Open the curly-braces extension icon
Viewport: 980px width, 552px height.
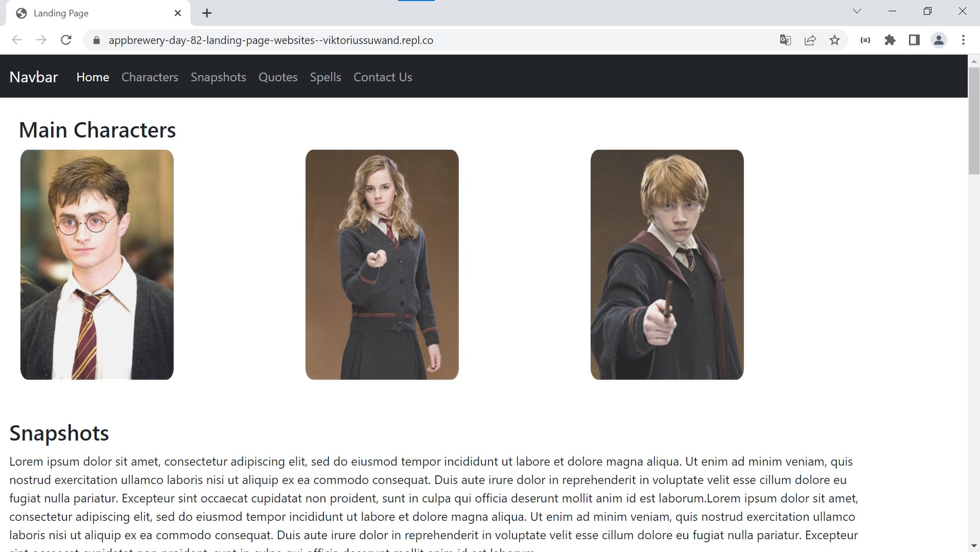865,40
